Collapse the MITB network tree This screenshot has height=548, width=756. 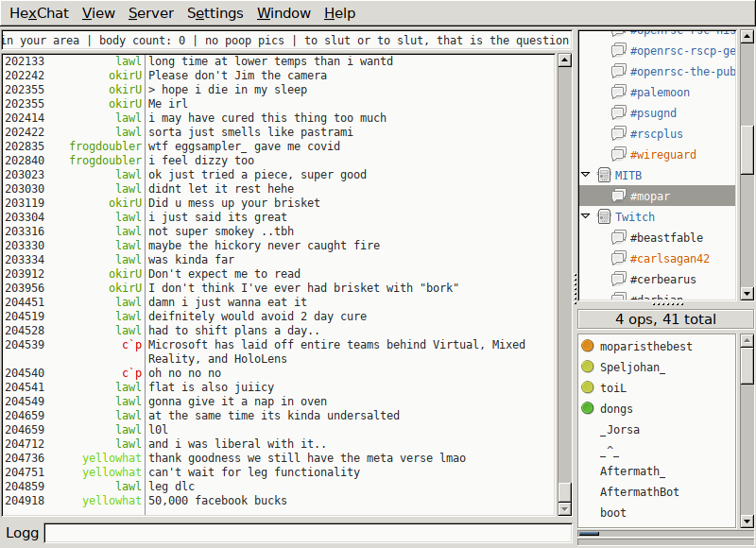pyautogui.click(x=586, y=175)
